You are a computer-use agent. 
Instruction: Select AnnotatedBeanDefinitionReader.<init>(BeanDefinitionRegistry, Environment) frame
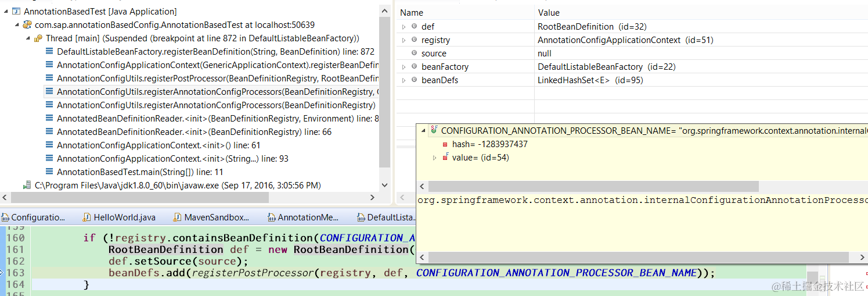(218, 119)
